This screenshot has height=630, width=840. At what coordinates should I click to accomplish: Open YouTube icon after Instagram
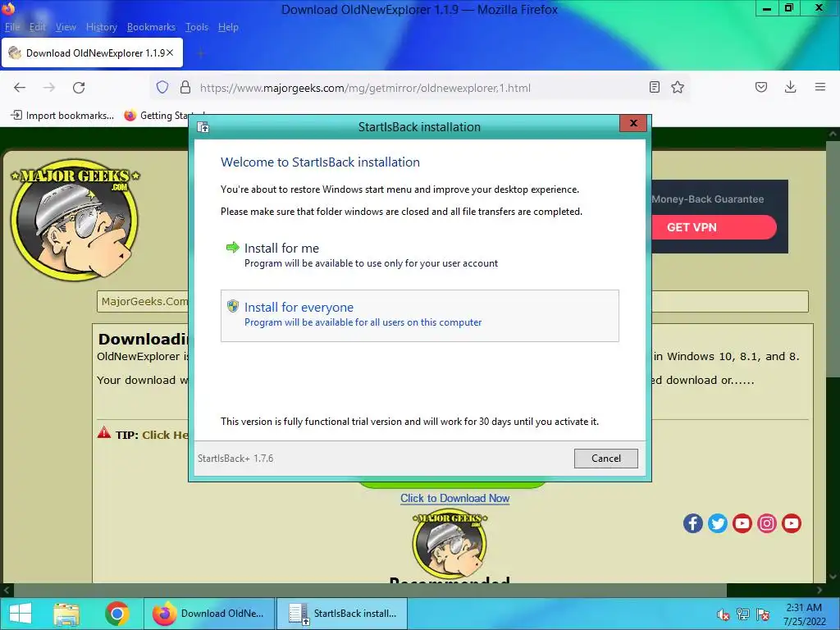(x=792, y=523)
